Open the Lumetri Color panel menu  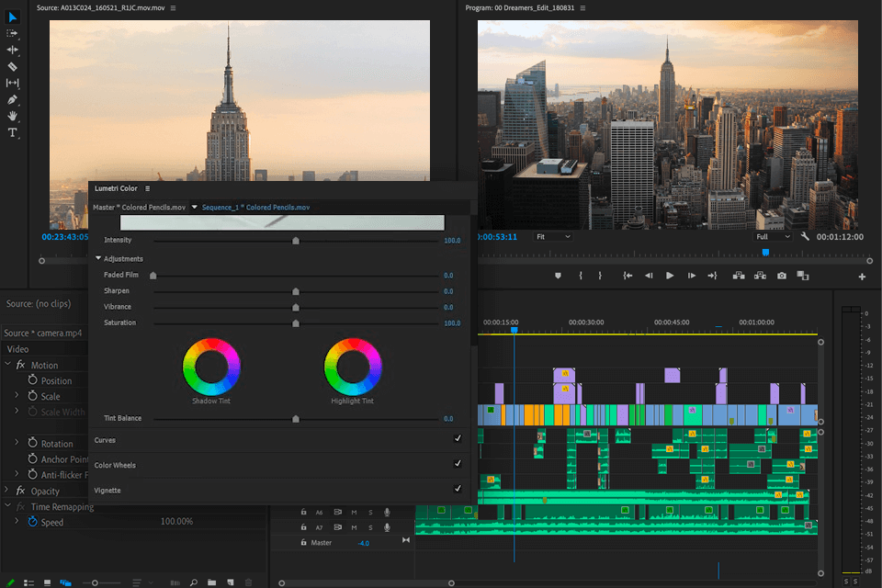pos(147,188)
